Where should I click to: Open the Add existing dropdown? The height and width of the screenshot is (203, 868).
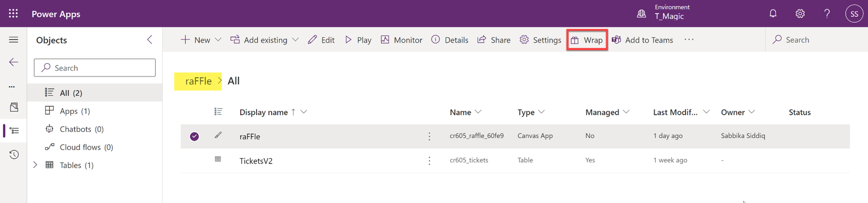coord(295,40)
